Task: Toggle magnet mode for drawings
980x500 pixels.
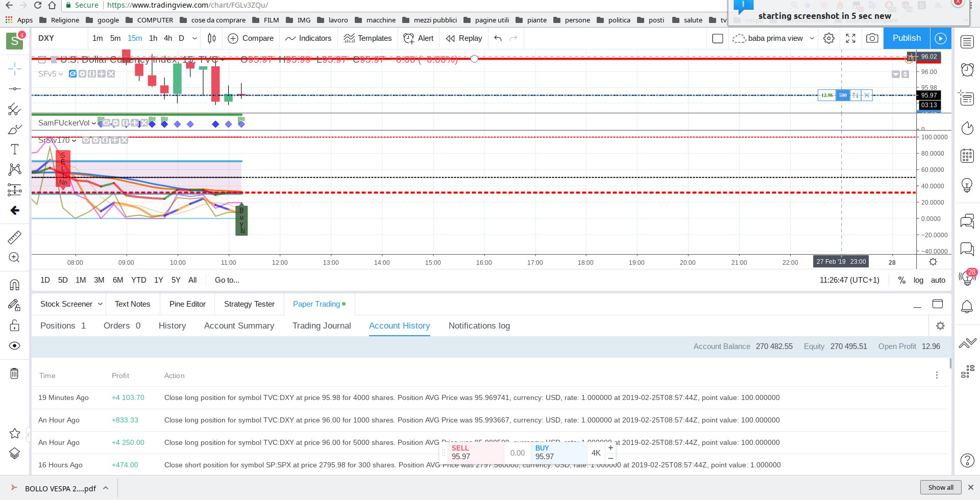Action: pyautogui.click(x=14, y=285)
